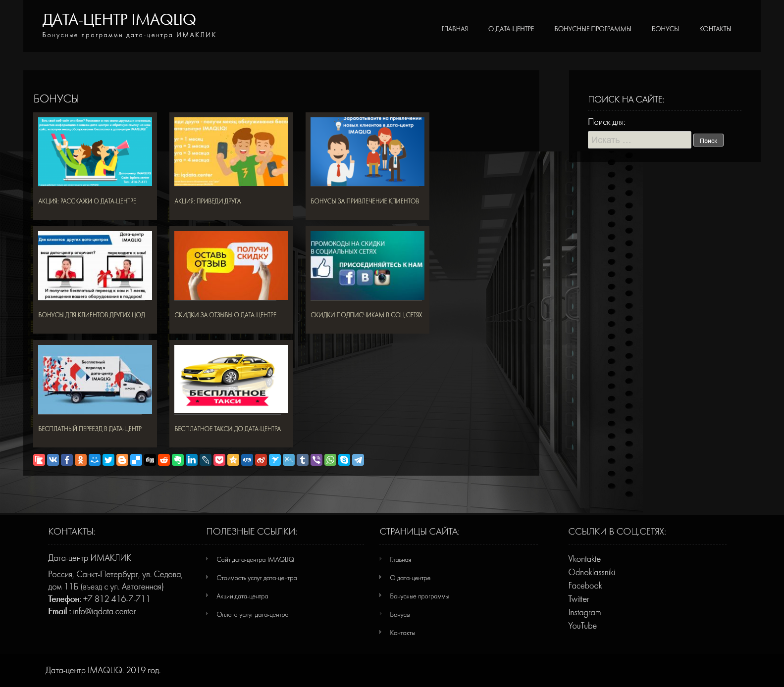Screen dimensions: 784x687
Task: Save page to Evernote icon
Action: coord(178,460)
